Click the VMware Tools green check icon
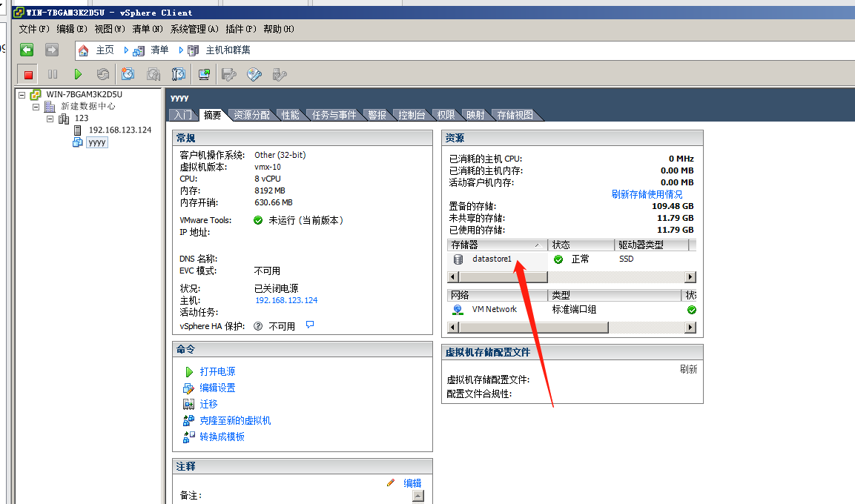 coord(259,220)
